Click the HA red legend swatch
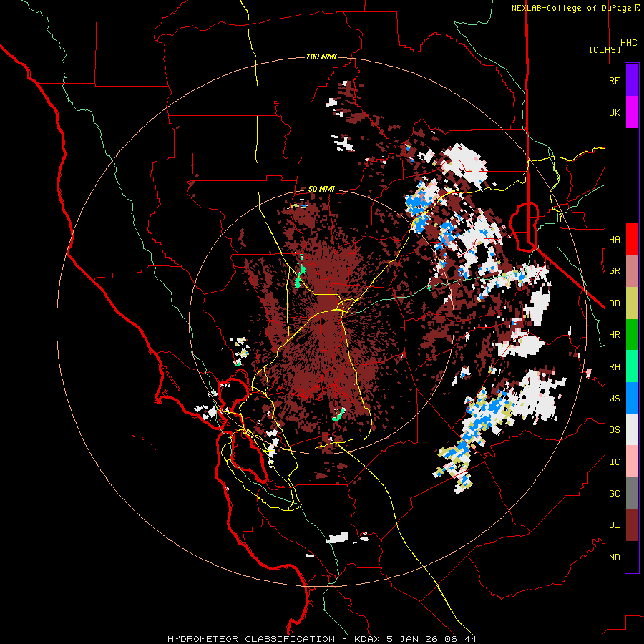Viewport: 644px width, 644px height. click(632, 239)
